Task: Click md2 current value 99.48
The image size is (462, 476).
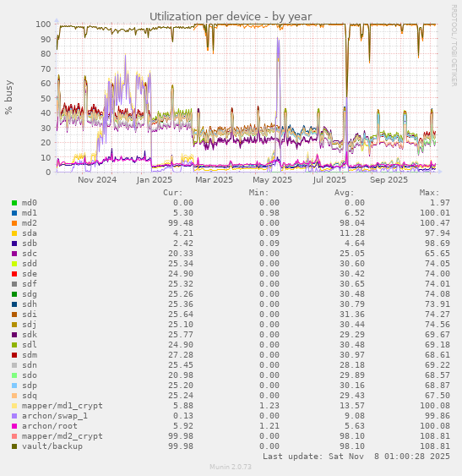Action: point(181,223)
